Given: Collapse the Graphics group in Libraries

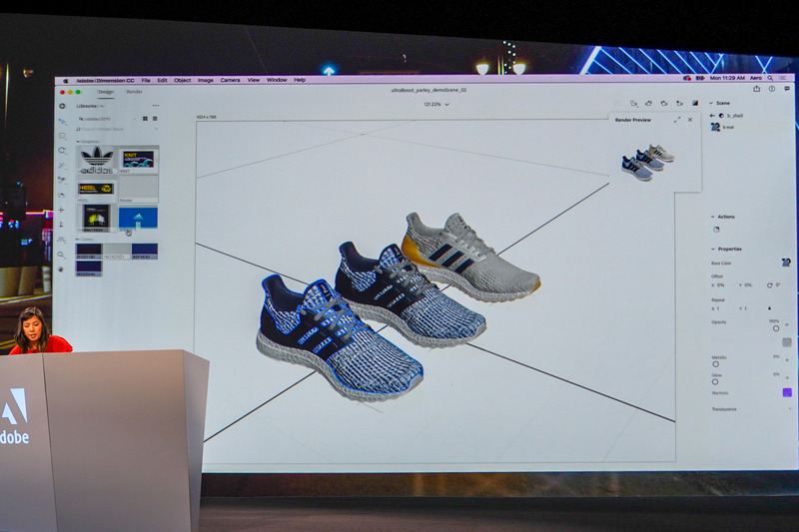Looking at the screenshot, I should pos(78,142).
